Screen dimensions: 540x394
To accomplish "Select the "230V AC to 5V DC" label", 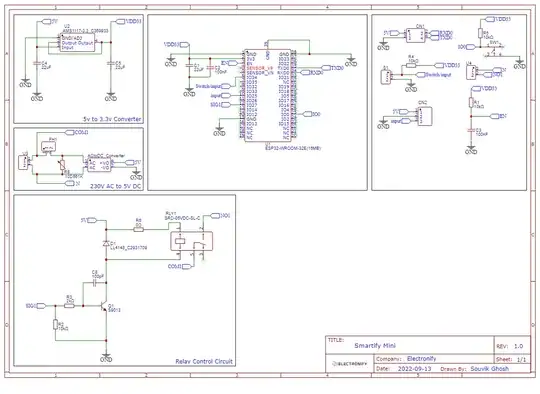I will [116, 186].
